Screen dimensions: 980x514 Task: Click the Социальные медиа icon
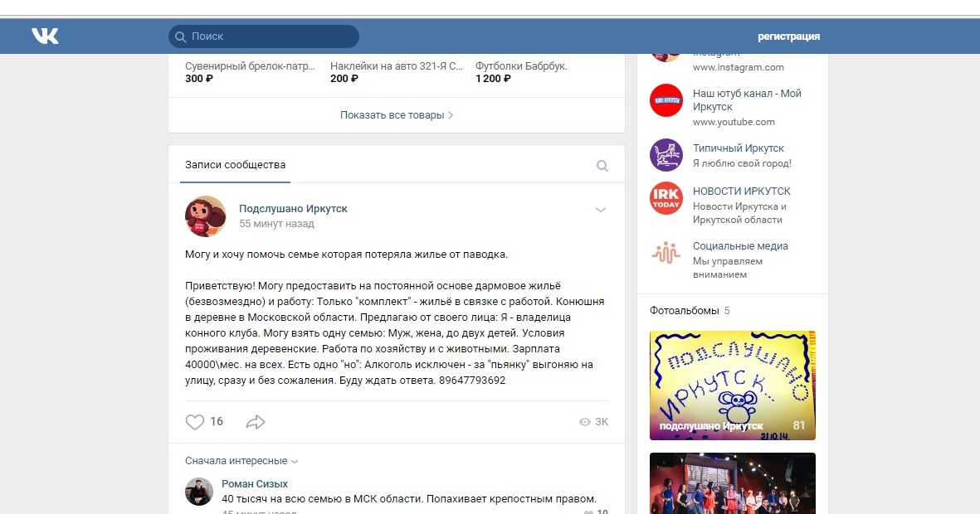coord(666,252)
